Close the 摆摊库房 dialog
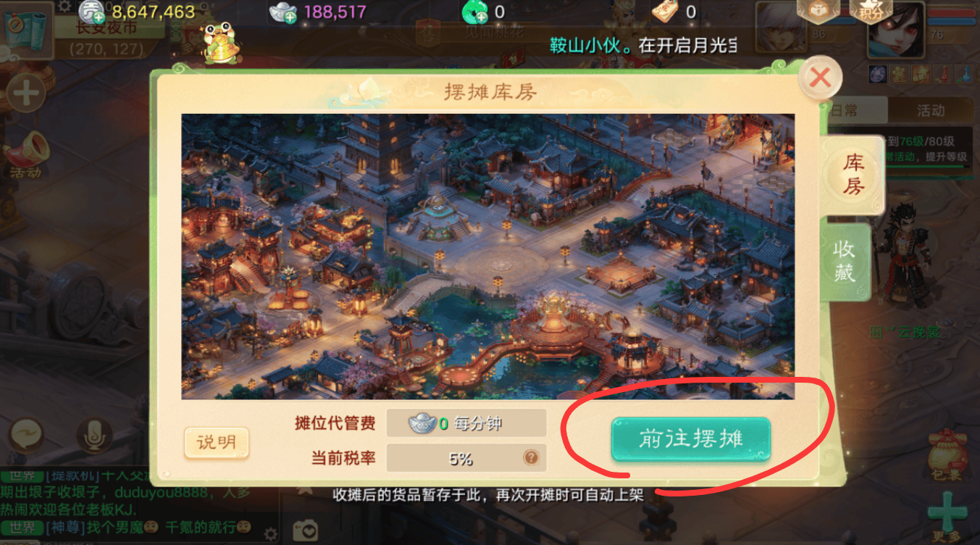980x545 pixels. pyautogui.click(x=820, y=77)
